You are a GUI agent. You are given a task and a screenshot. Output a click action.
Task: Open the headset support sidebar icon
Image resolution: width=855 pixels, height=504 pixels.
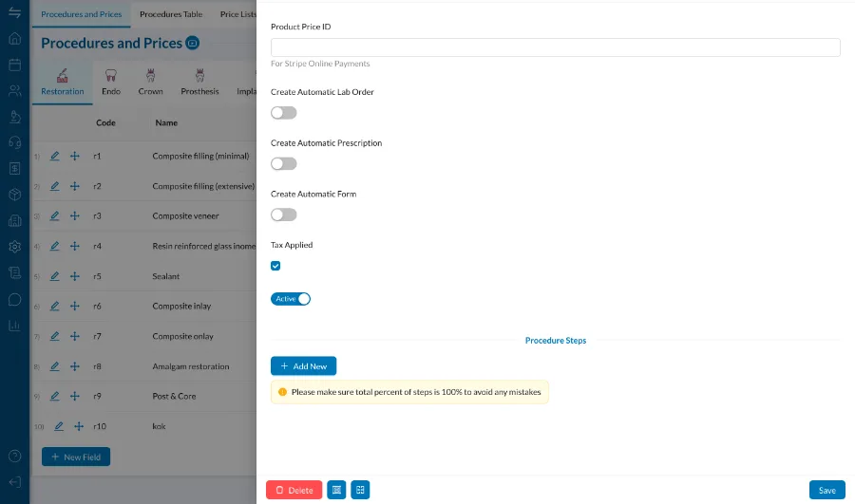[x=14, y=142]
